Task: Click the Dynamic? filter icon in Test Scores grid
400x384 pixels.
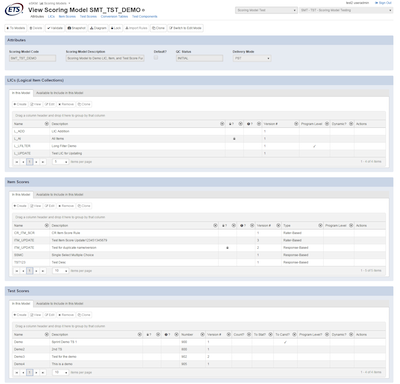Action: 351,335
